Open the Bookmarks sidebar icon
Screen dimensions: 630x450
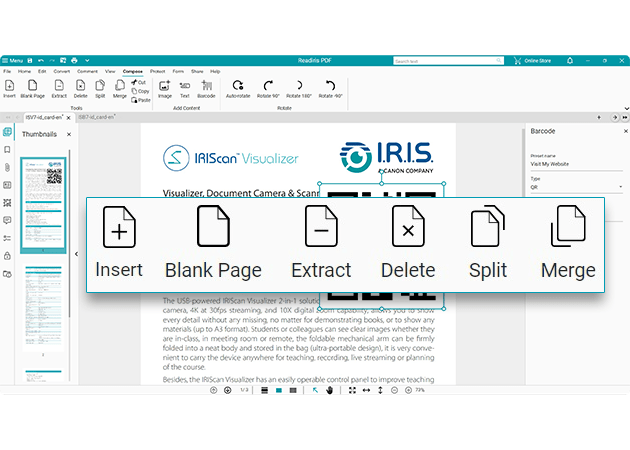pyautogui.click(x=7, y=149)
